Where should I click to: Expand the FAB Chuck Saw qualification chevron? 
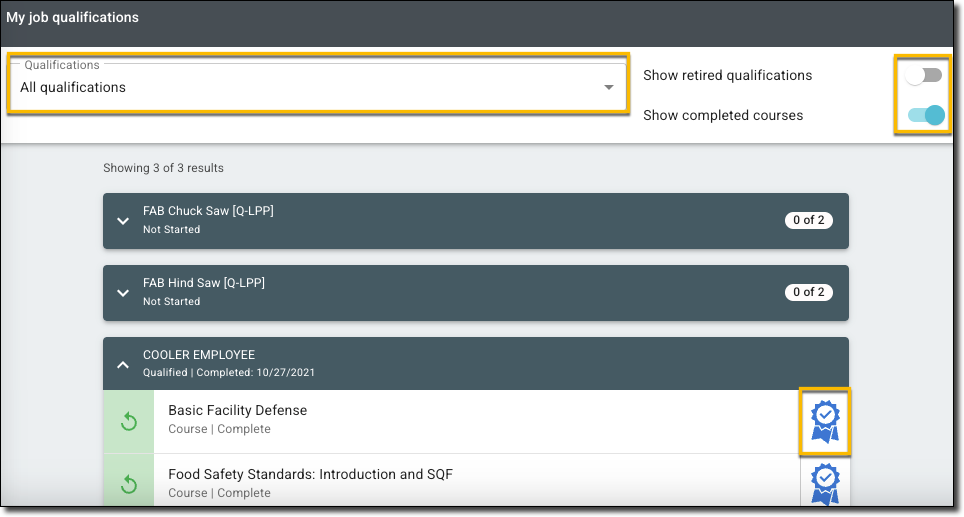tap(123, 221)
